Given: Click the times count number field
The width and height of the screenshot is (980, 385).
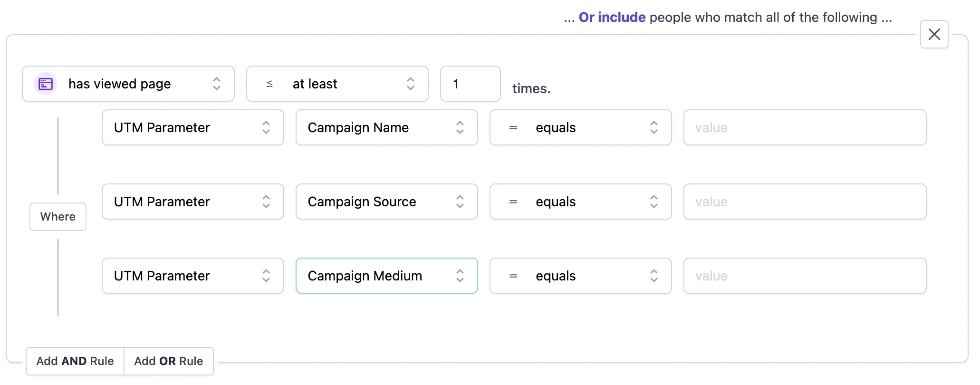Looking at the screenshot, I should tap(470, 84).
